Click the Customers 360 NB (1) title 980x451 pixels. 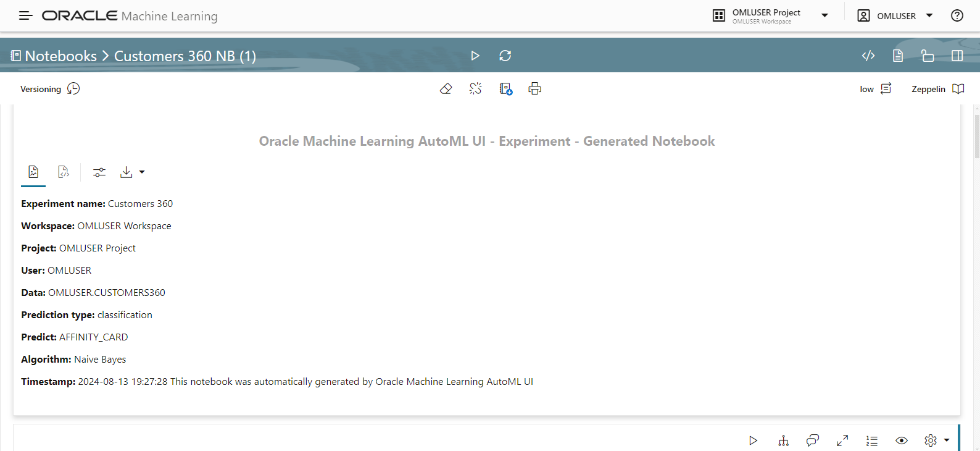click(185, 56)
